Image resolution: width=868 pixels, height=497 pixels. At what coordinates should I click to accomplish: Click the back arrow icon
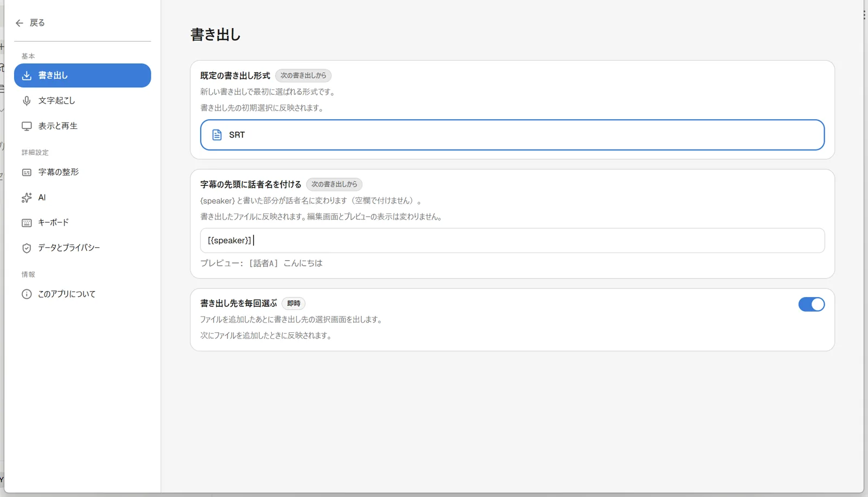pos(20,23)
